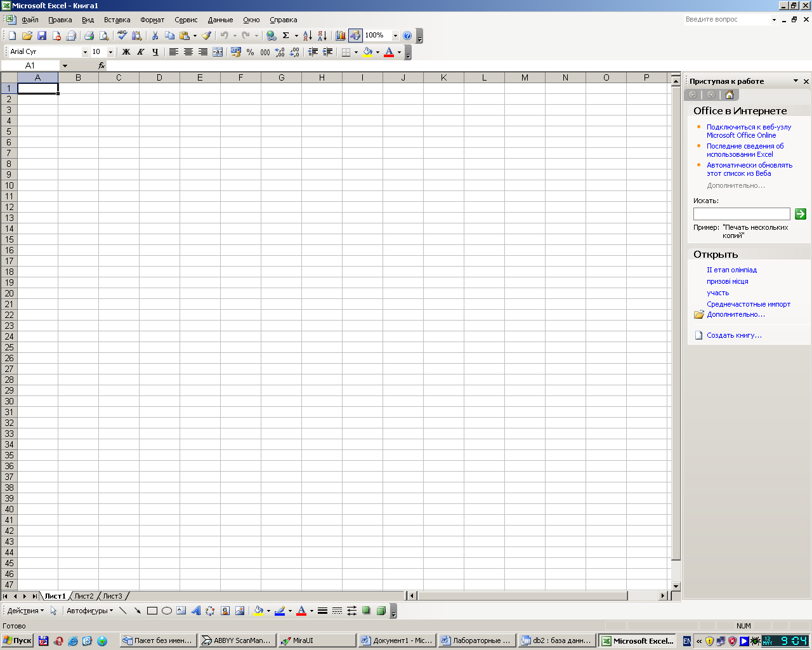
Task: Open the Правка menu
Action: click(60, 20)
